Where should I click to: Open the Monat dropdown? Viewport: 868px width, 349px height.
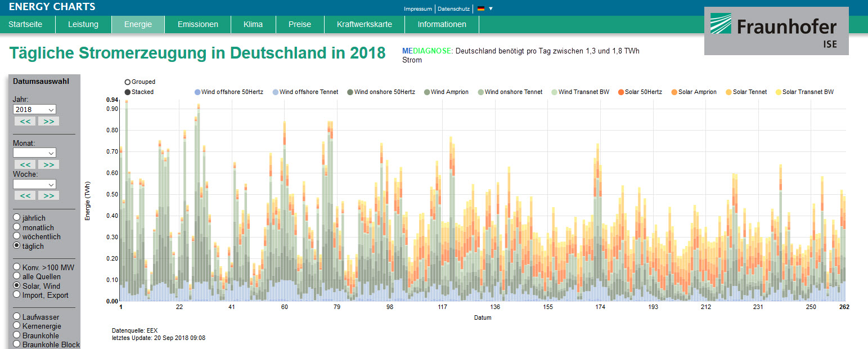click(x=34, y=153)
